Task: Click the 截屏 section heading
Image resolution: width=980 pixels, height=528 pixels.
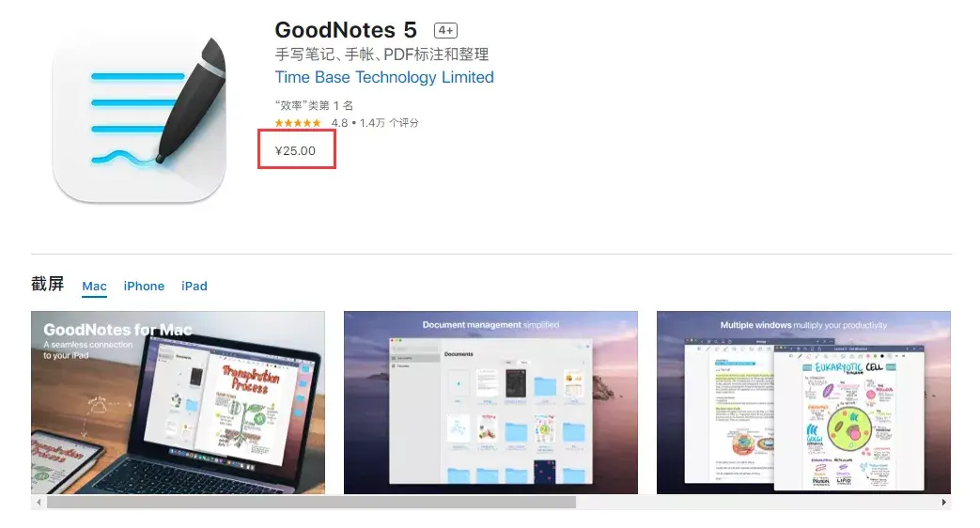Action: (x=48, y=285)
